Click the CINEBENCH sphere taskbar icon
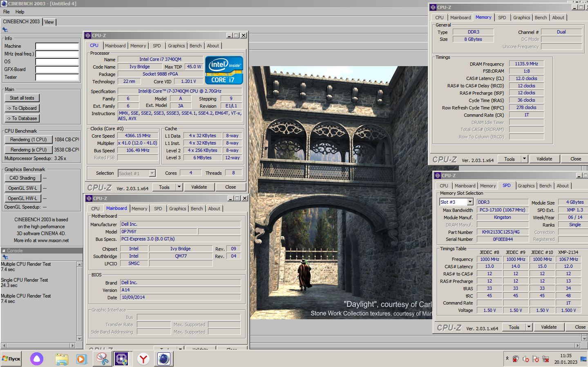588x367 pixels. 164,359
